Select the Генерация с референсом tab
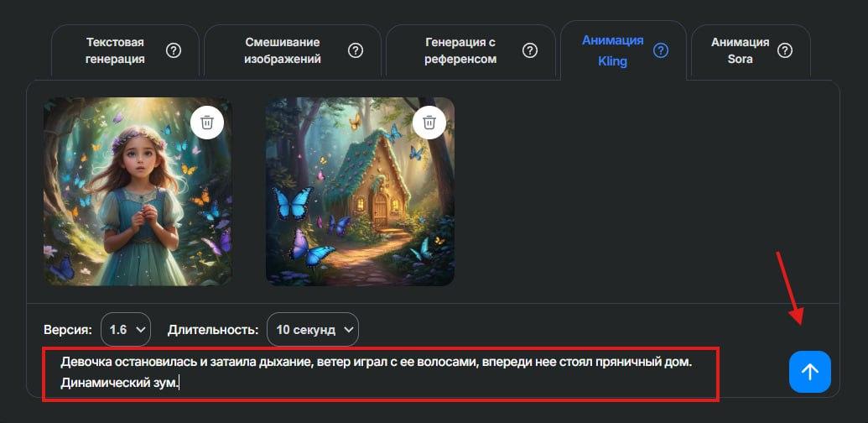The height and width of the screenshot is (423, 868). [460, 51]
